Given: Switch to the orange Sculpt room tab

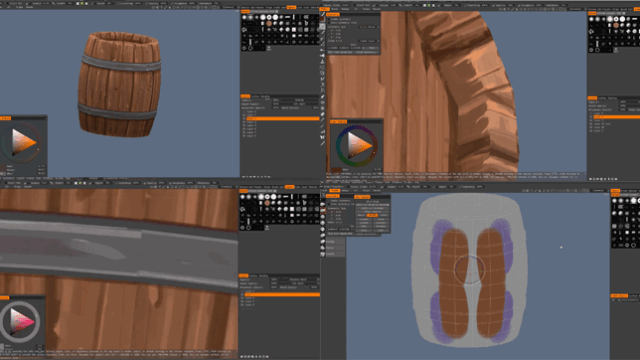Looking at the screenshot, I should point(335,191).
